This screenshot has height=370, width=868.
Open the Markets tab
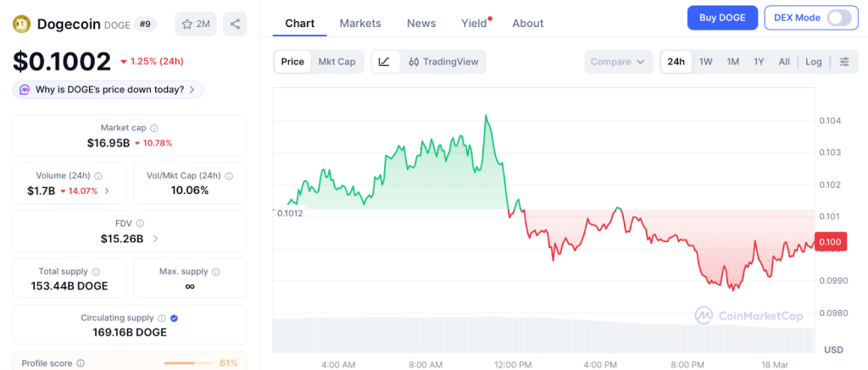tap(360, 23)
